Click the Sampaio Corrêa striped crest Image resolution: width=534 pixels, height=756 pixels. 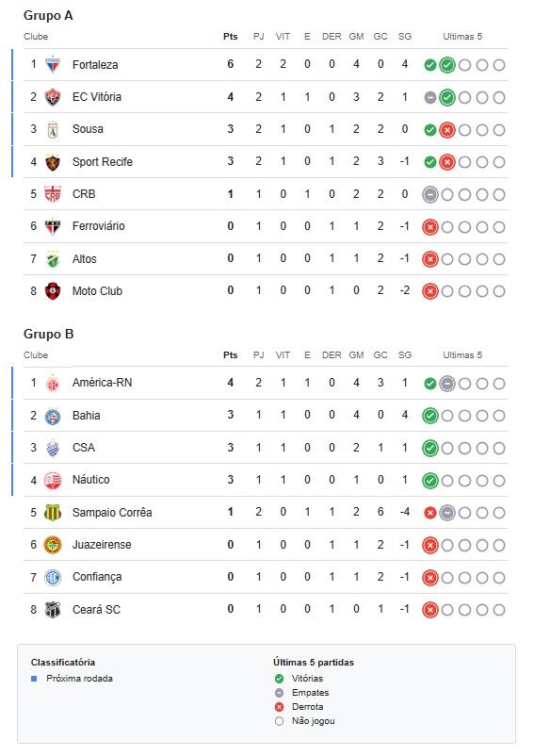pos(53,513)
